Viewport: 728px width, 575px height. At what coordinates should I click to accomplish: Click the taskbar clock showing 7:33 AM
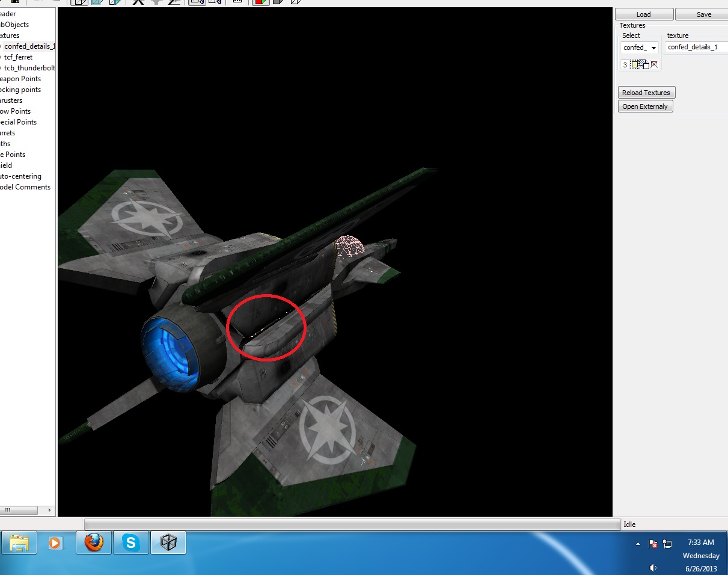pyautogui.click(x=701, y=543)
